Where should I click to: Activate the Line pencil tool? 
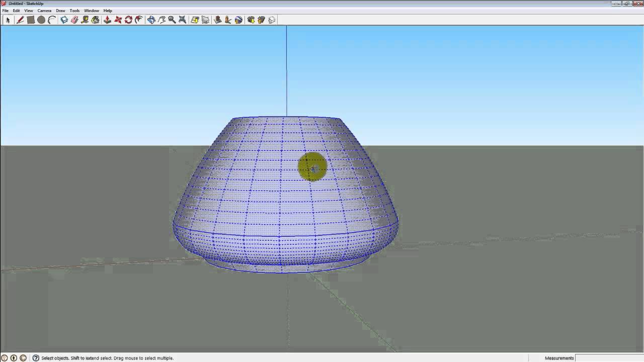click(21, 20)
